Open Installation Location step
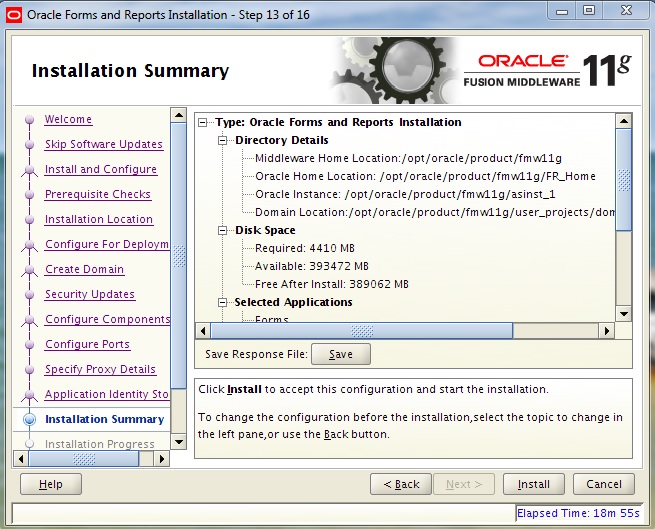655x529 pixels. [98, 220]
